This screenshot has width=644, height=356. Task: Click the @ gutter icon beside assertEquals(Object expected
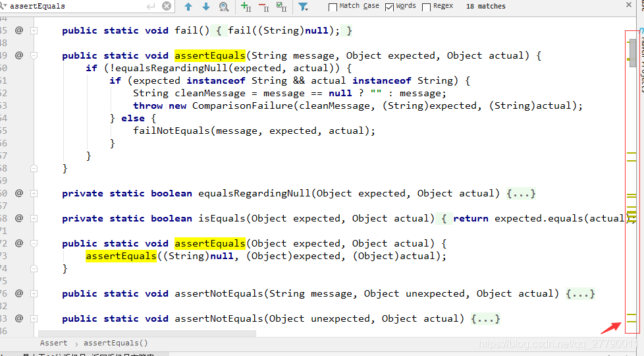pos(19,243)
